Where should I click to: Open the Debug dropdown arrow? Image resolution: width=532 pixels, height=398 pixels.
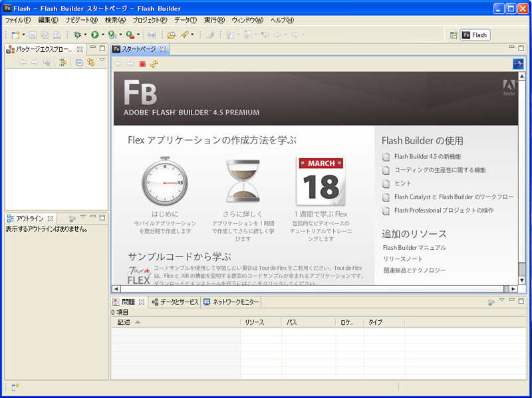coord(85,35)
